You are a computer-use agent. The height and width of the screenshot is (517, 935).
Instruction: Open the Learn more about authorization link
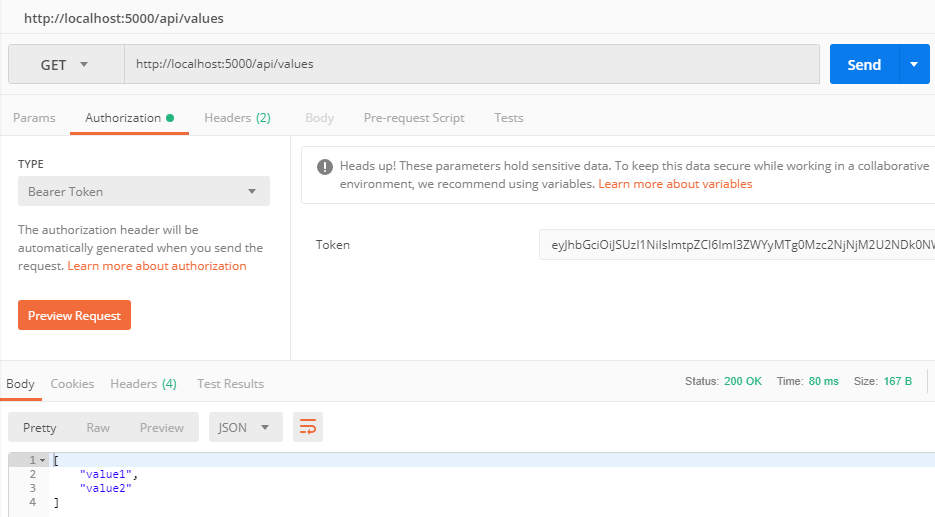157,266
